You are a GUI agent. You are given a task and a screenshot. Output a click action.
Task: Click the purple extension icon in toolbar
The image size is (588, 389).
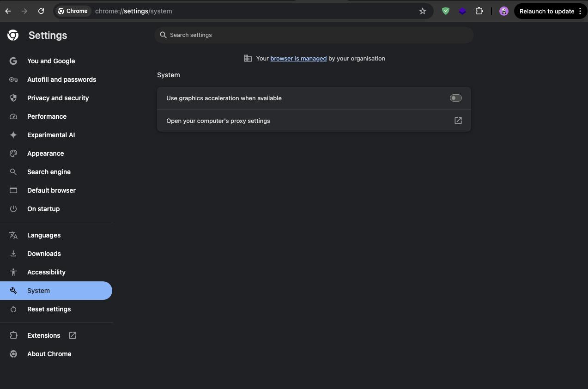tap(462, 11)
